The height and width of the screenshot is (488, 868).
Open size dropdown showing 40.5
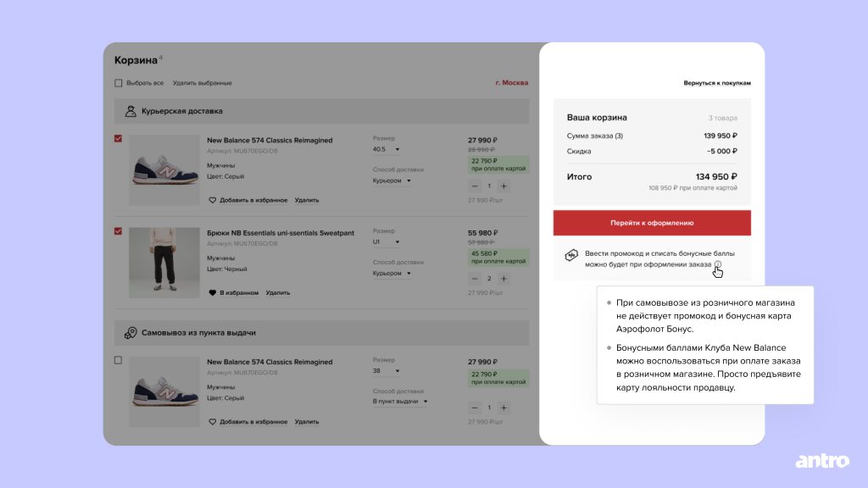387,149
